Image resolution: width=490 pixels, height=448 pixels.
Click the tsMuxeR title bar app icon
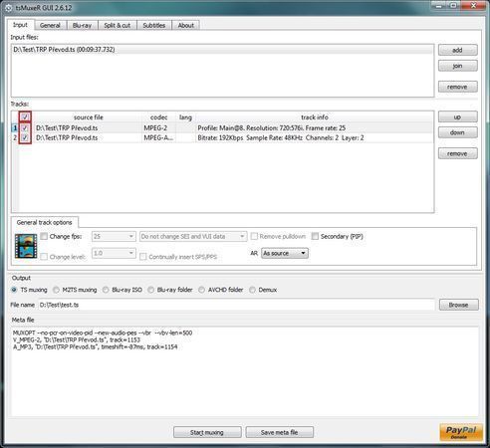pyautogui.click(x=9, y=8)
